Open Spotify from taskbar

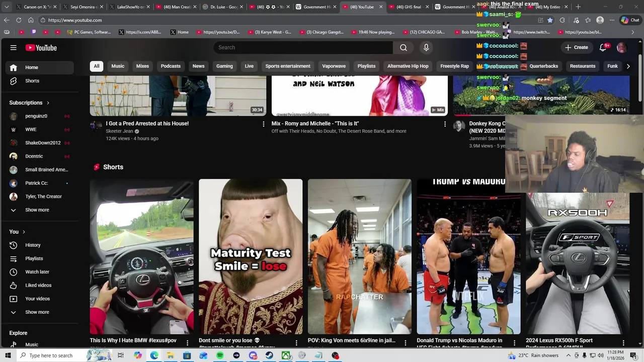click(x=220, y=355)
